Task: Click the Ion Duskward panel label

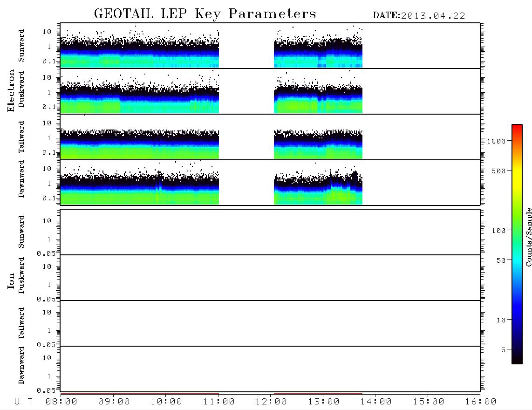Action: (21, 275)
